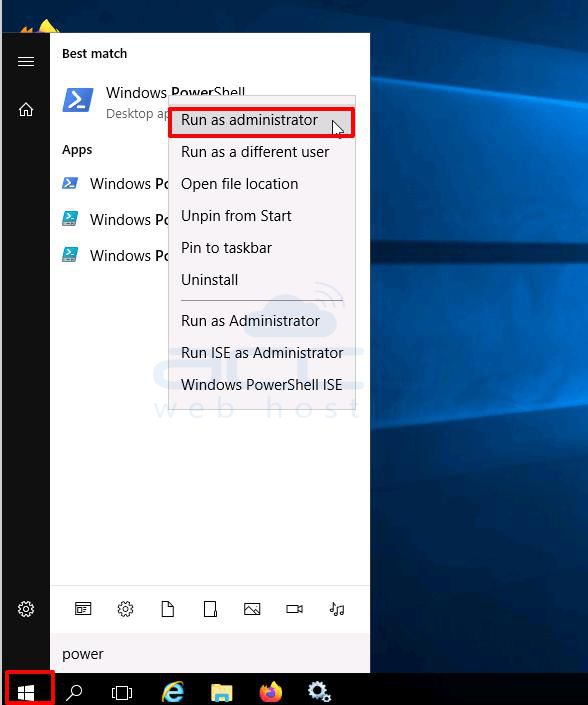Screen dimensions: 588x705
Task: Go to Home in search sidebar
Action: (26, 109)
